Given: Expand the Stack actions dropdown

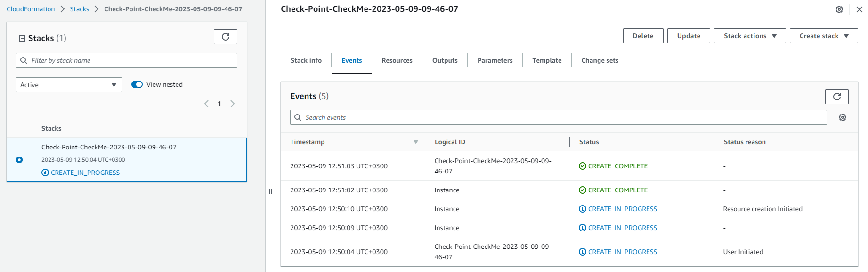Looking at the screenshot, I should click(750, 36).
